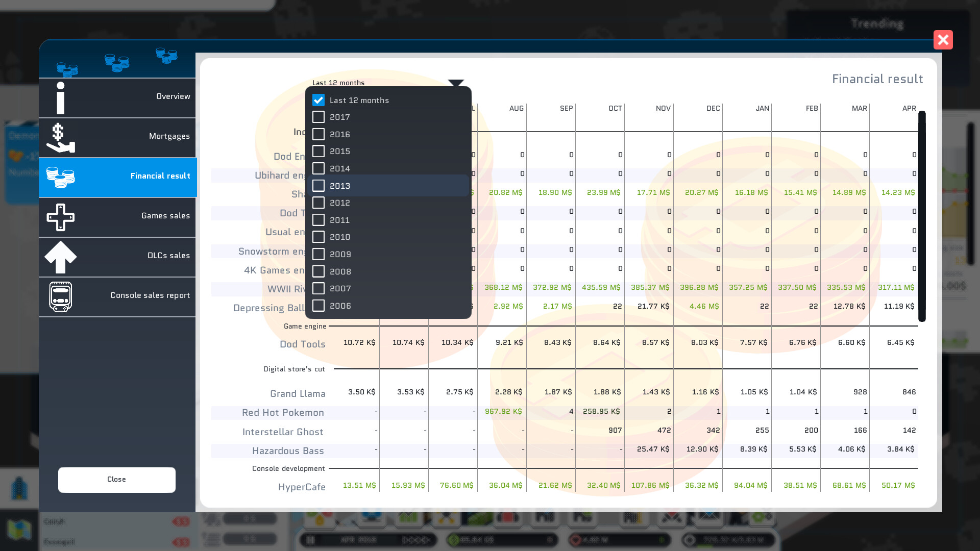Collapse the Last 12 months dropdown arrow

click(455, 83)
